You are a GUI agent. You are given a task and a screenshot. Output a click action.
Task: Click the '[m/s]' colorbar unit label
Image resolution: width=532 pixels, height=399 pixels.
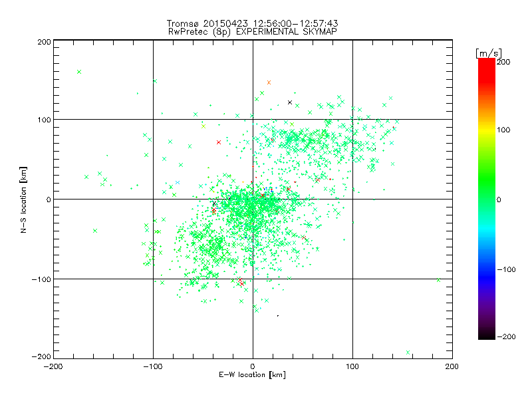pyautogui.click(x=488, y=53)
